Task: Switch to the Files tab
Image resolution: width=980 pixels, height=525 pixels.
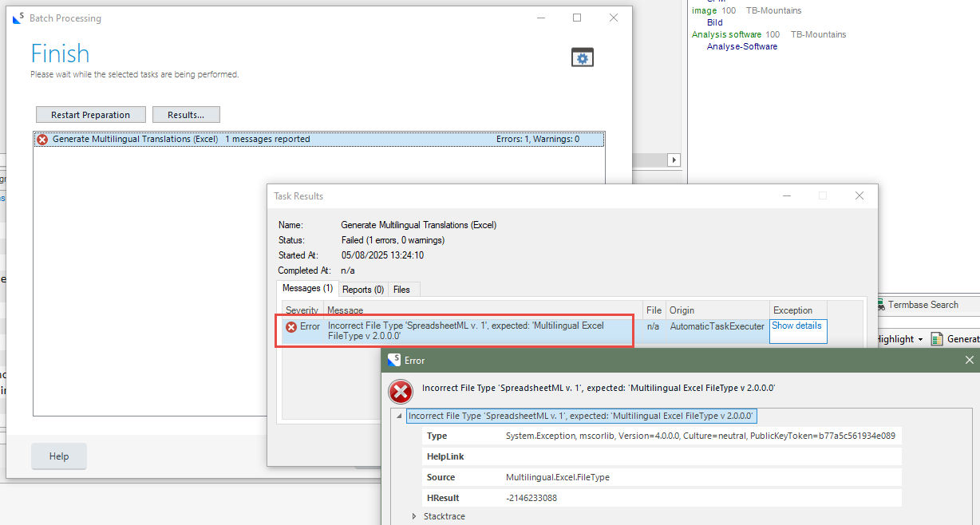Action: point(403,289)
